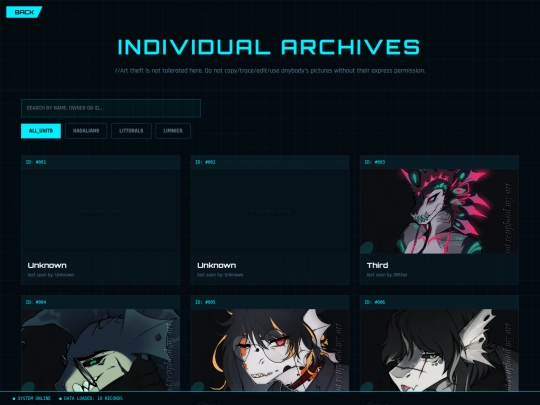Click the 'last seen by' line on card #001
The image size is (540, 405).
pos(51,275)
